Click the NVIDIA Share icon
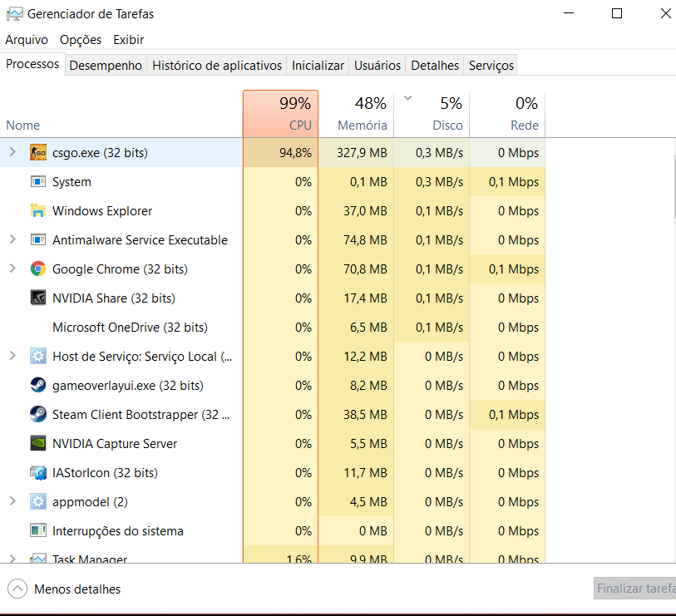This screenshot has height=616, width=676. point(38,298)
